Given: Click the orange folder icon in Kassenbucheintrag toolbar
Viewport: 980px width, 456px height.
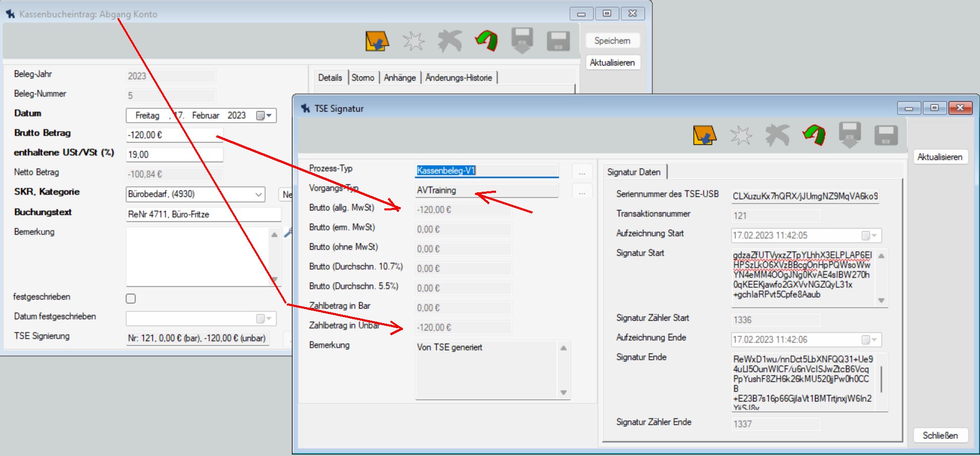Looking at the screenshot, I should pos(377,41).
